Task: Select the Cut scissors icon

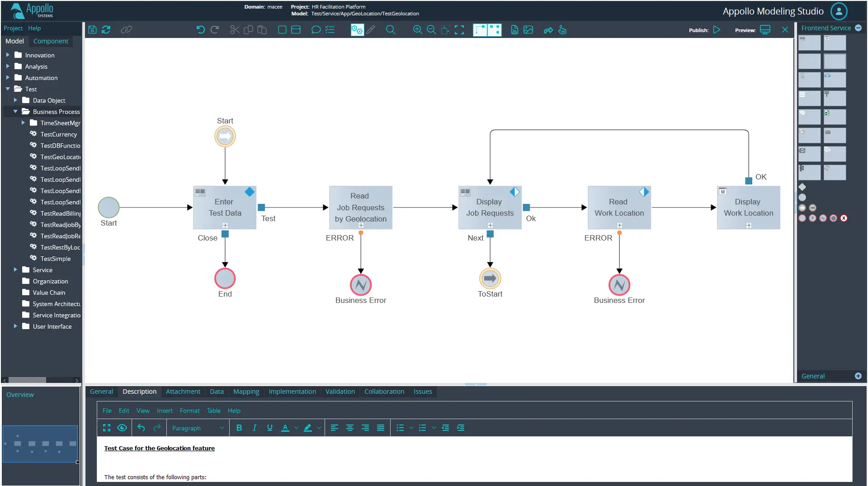Action: 235,30
